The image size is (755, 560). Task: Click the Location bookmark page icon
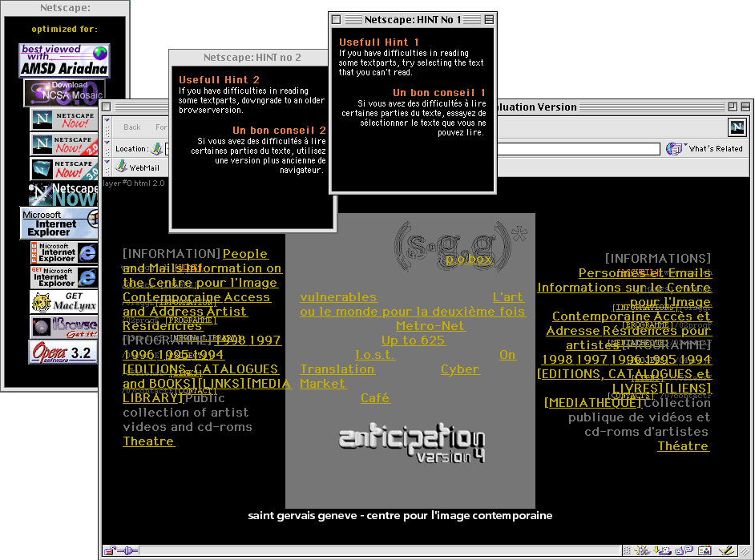(156, 148)
